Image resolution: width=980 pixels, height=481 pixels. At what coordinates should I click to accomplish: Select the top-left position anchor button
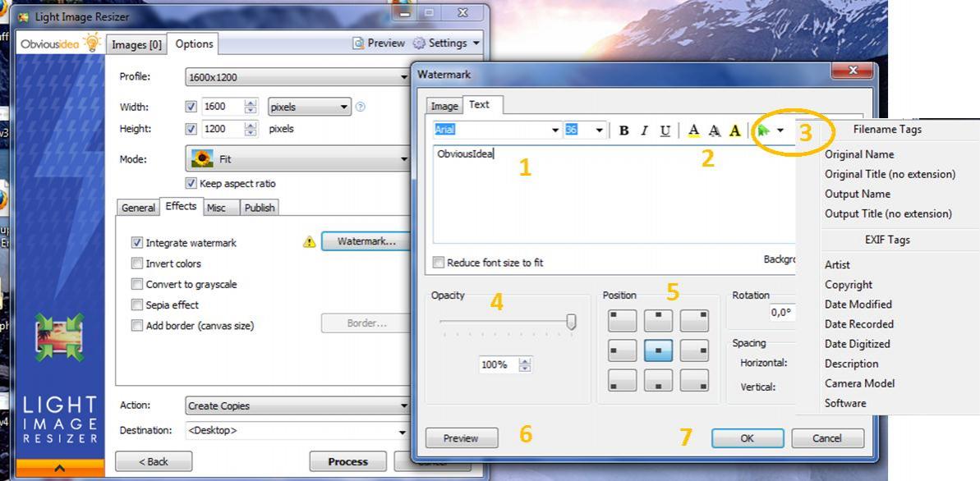pyautogui.click(x=622, y=321)
